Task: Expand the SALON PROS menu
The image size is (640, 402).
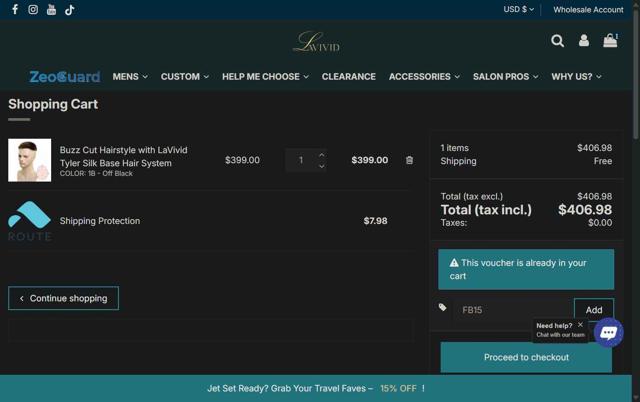Action: 505,77
